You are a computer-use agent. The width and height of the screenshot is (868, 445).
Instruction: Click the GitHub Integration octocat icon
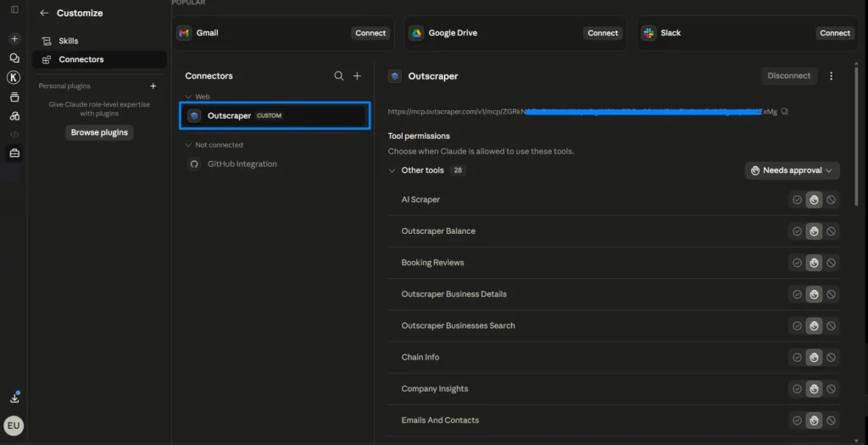pos(194,164)
